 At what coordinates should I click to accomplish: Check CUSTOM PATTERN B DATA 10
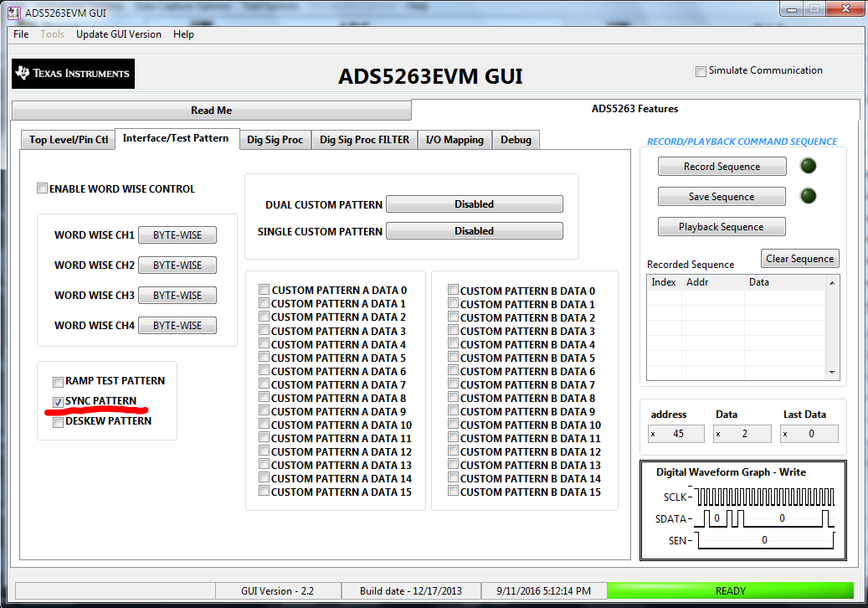coord(453,424)
